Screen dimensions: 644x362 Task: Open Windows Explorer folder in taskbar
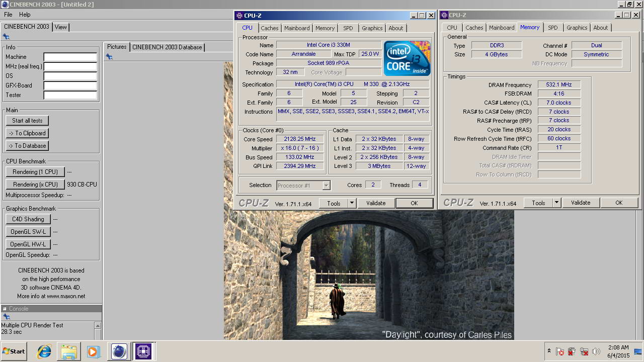69,351
